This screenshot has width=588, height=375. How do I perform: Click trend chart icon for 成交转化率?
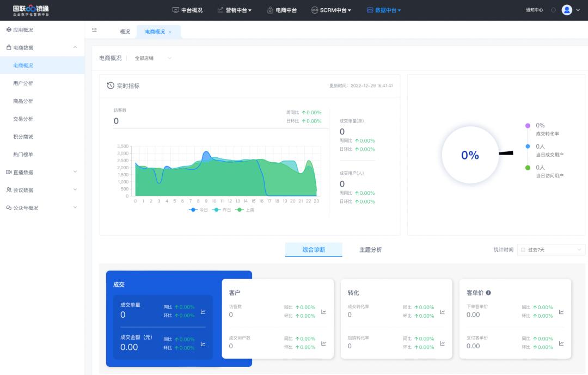point(442,312)
